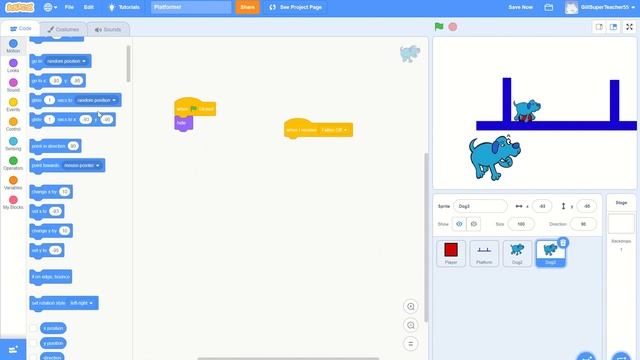Select the Control block category
Viewport: 640px width, 360px height.
[13, 124]
